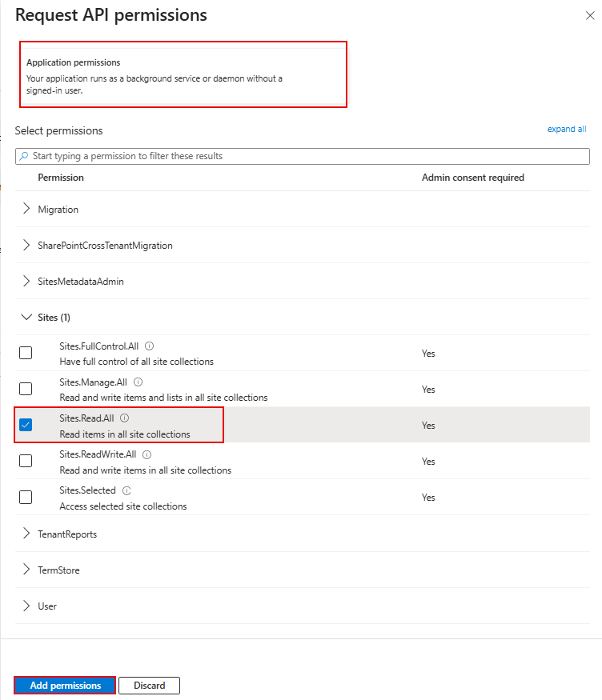This screenshot has width=602, height=700.
Task: Click info icon next to Sites.FullControl.All
Action: click(x=150, y=346)
